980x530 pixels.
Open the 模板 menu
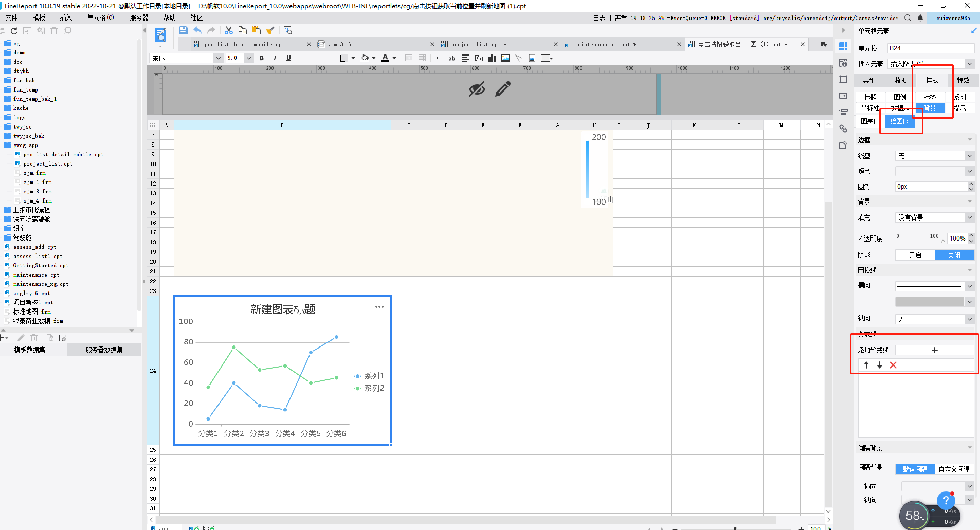click(x=39, y=18)
